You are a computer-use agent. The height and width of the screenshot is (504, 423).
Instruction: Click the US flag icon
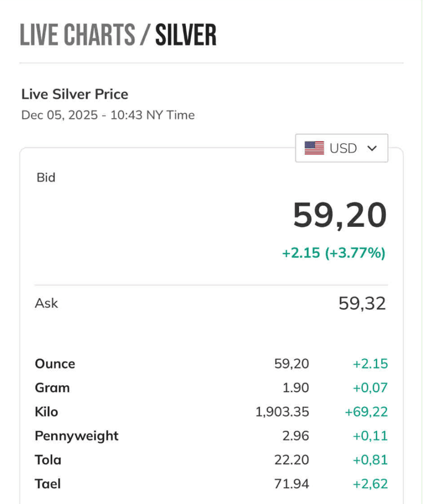click(x=314, y=148)
